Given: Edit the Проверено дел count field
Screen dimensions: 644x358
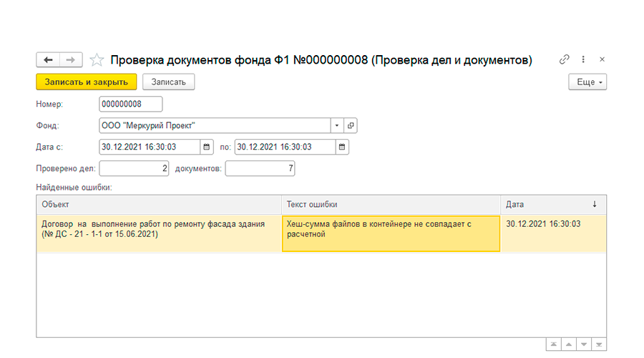Looking at the screenshot, I should pyautogui.click(x=134, y=168).
